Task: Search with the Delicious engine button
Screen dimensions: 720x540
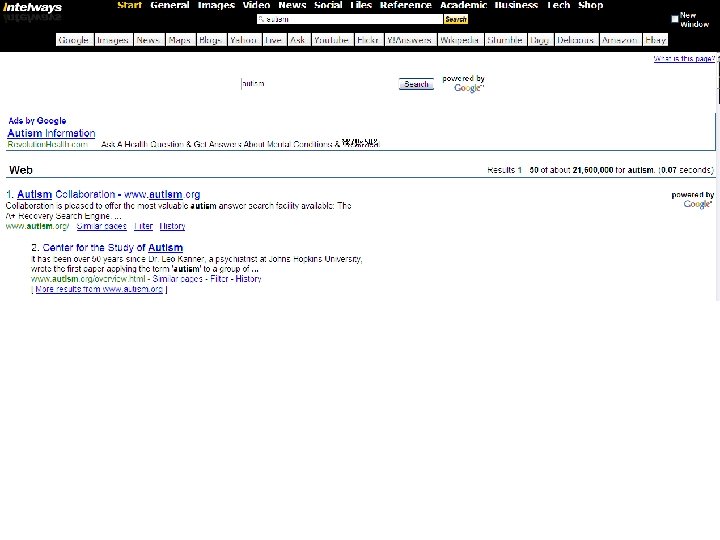Action: 576,40
